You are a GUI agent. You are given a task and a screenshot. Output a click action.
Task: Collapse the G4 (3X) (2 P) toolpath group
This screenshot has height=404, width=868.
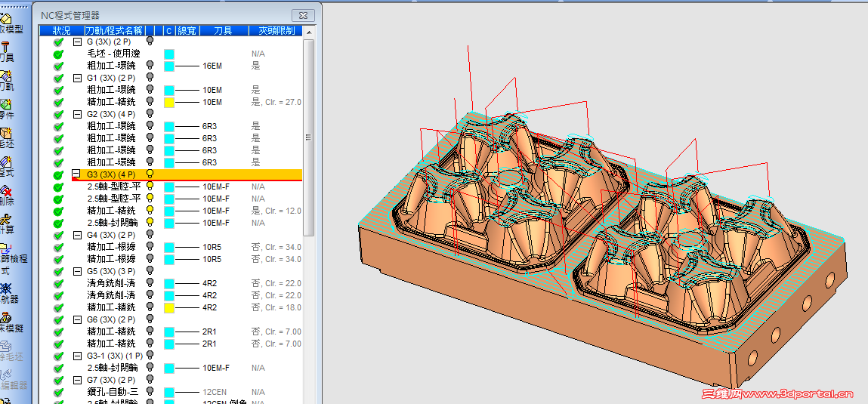click(77, 235)
